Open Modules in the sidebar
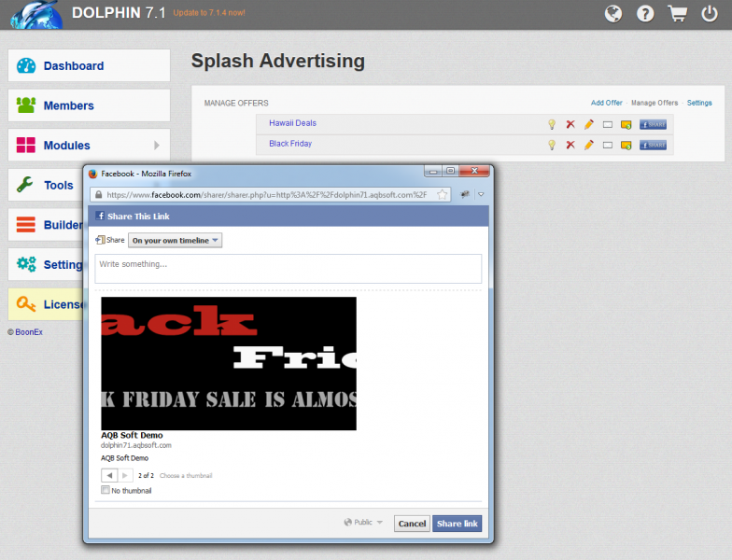The width and height of the screenshot is (732, 560). coord(90,146)
